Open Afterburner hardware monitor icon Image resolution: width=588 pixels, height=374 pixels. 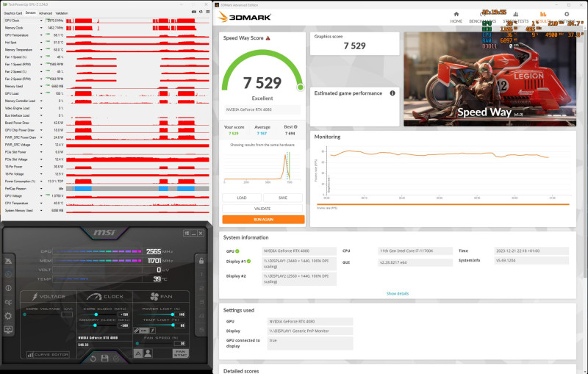[x=8, y=329]
